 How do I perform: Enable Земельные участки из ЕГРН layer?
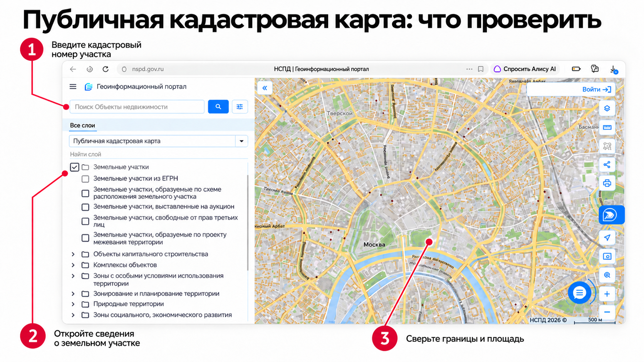(86, 179)
